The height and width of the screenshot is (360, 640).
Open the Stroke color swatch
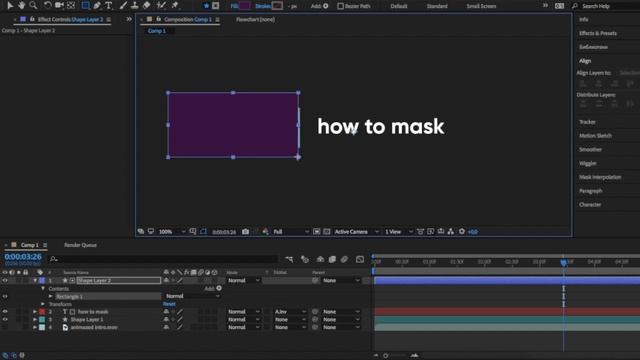coord(278,6)
